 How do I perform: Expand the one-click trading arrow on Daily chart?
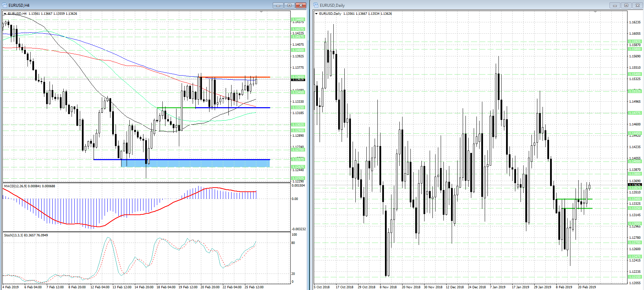click(x=316, y=14)
